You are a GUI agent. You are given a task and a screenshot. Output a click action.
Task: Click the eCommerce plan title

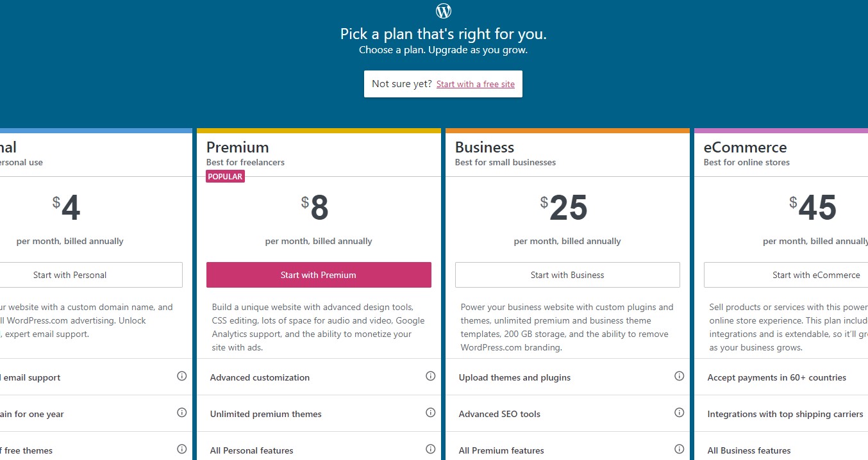click(x=745, y=147)
